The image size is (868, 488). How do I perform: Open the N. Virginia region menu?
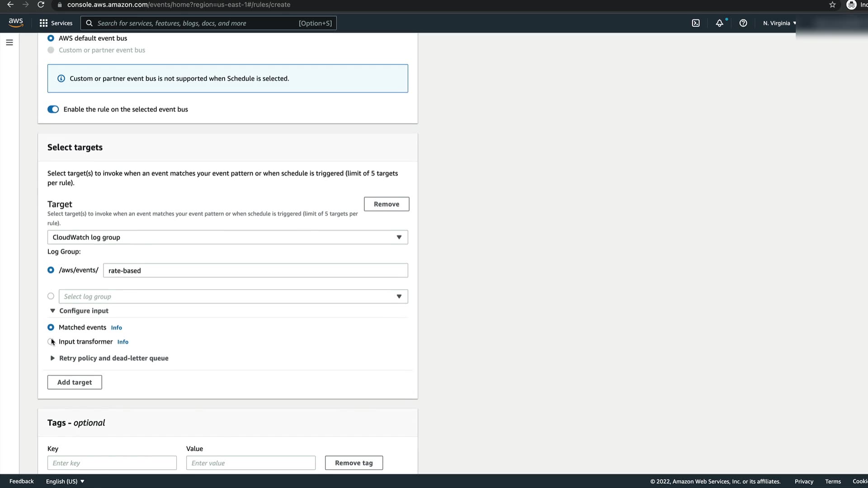pyautogui.click(x=779, y=23)
